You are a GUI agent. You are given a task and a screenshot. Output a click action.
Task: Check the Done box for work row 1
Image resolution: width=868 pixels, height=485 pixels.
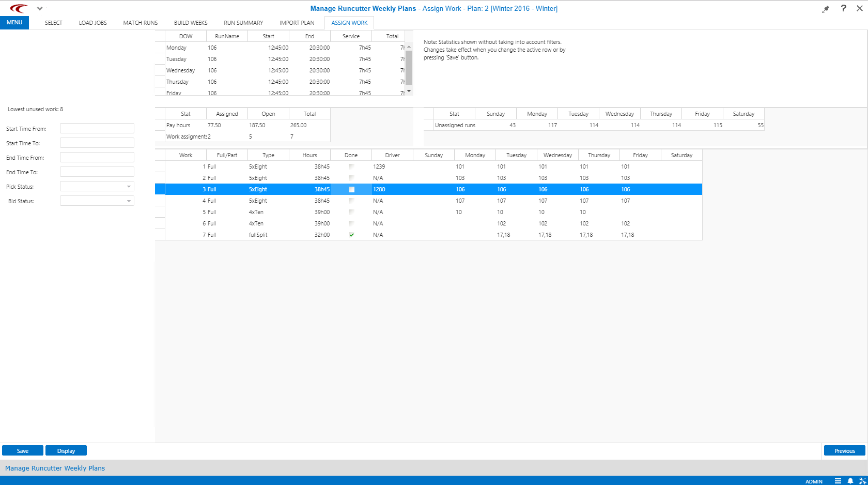[x=351, y=166]
